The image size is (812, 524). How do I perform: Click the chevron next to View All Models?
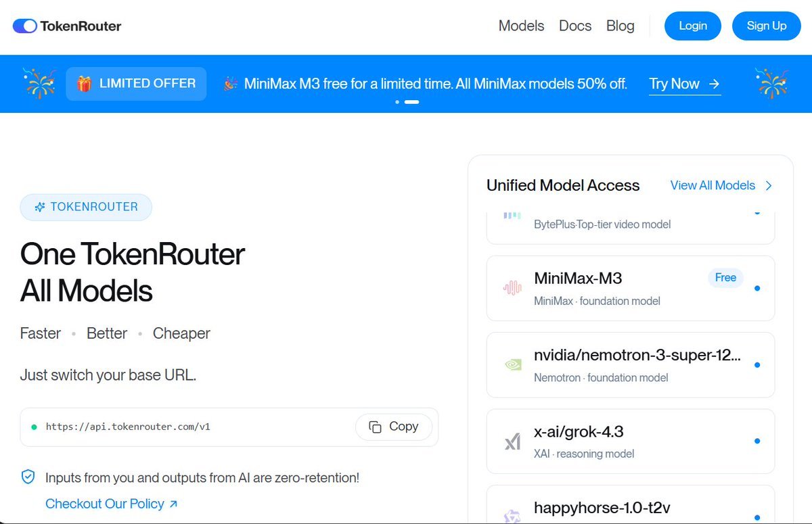768,185
